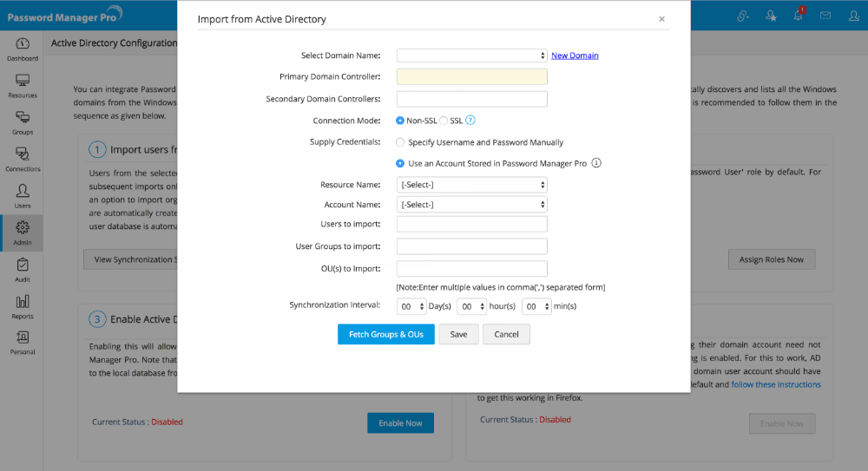Viewport: 868px width, 471px height.
Task: Choose Specify Username and Password Manually
Action: click(x=400, y=142)
